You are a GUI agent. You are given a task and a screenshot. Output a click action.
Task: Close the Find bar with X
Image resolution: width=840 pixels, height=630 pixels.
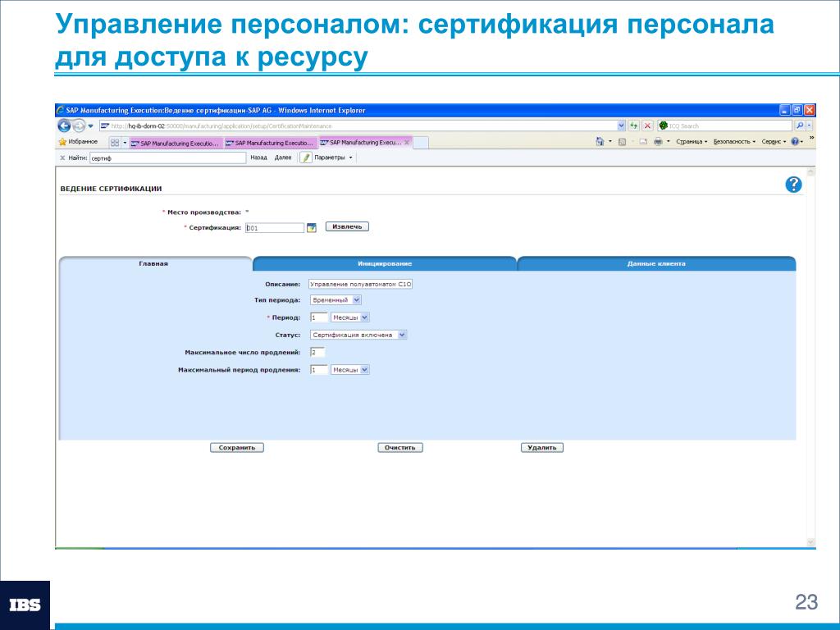pyautogui.click(x=62, y=158)
